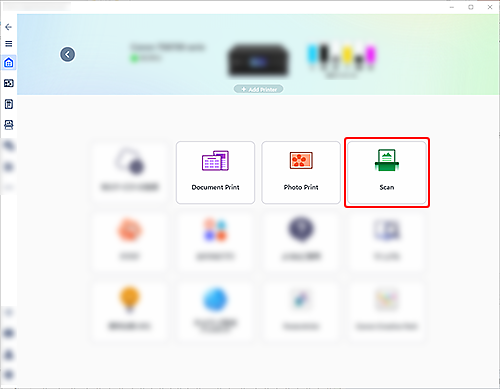The height and width of the screenshot is (389, 500).
Task: Open the document icon in sidebar
Action: [x=9, y=104]
